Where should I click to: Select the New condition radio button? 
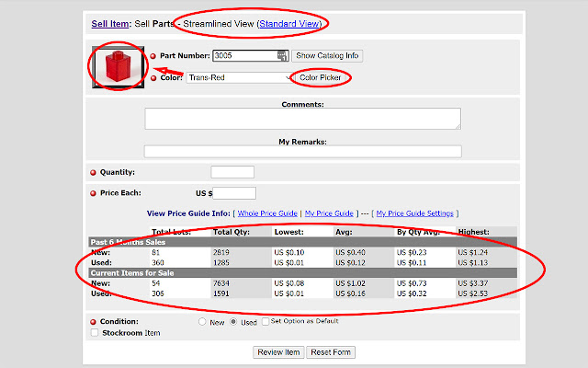coord(203,322)
